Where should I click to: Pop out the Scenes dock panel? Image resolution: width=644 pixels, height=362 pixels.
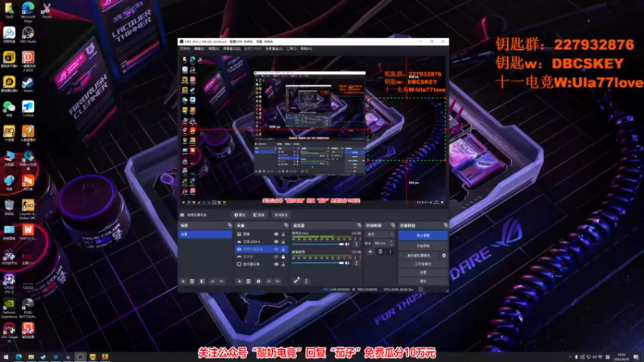click(x=229, y=225)
